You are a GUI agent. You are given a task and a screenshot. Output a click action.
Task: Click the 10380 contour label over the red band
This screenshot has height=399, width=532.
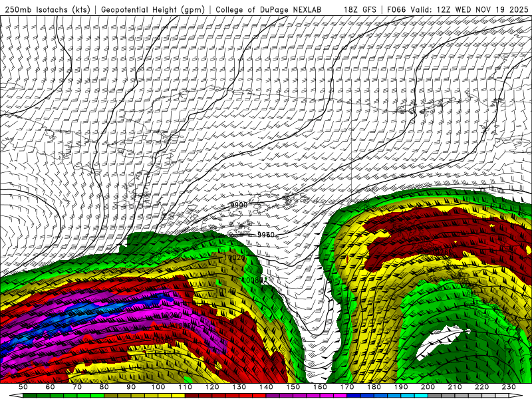[162, 340]
